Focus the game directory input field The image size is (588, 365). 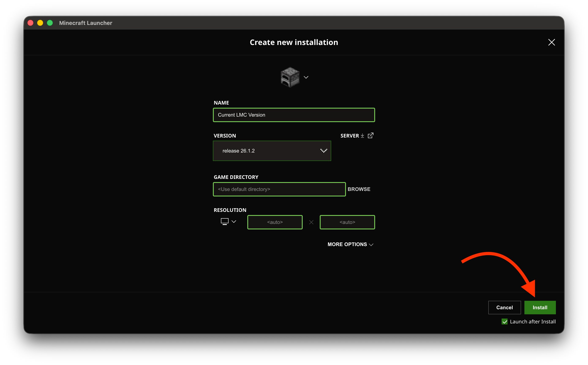(279, 189)
